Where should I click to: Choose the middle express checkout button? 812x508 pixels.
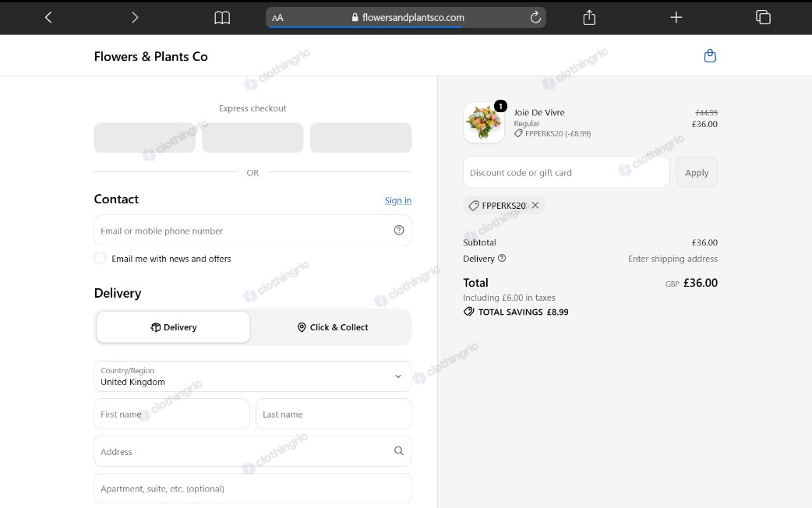[252, 138]
